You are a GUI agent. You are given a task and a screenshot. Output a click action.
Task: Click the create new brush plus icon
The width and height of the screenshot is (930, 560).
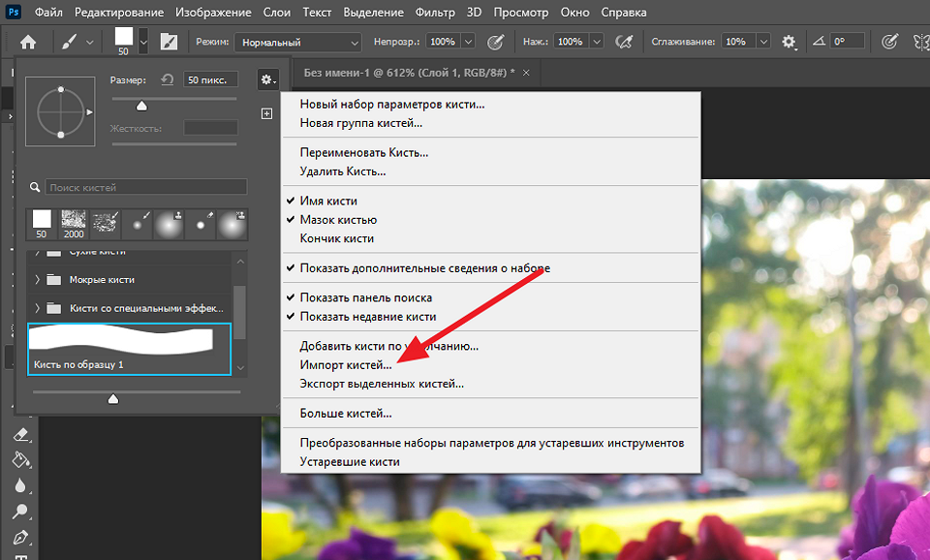click(267, 113)
